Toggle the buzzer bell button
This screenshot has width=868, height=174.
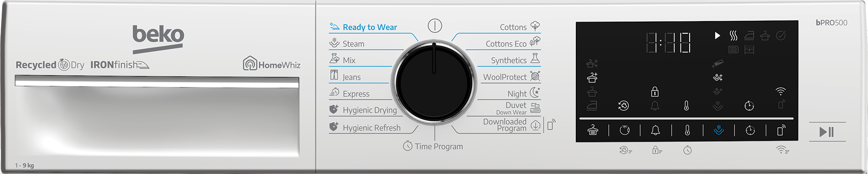655,130
